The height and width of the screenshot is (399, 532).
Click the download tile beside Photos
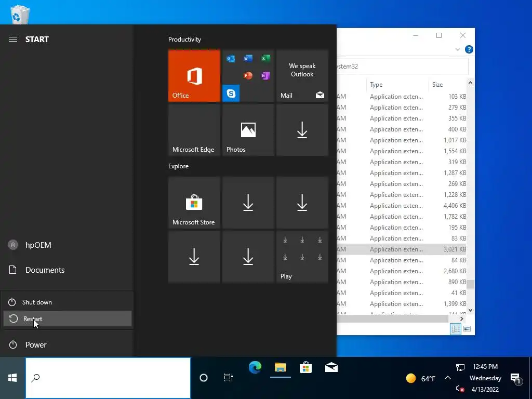pyautogui.click(x=302, y=129)
